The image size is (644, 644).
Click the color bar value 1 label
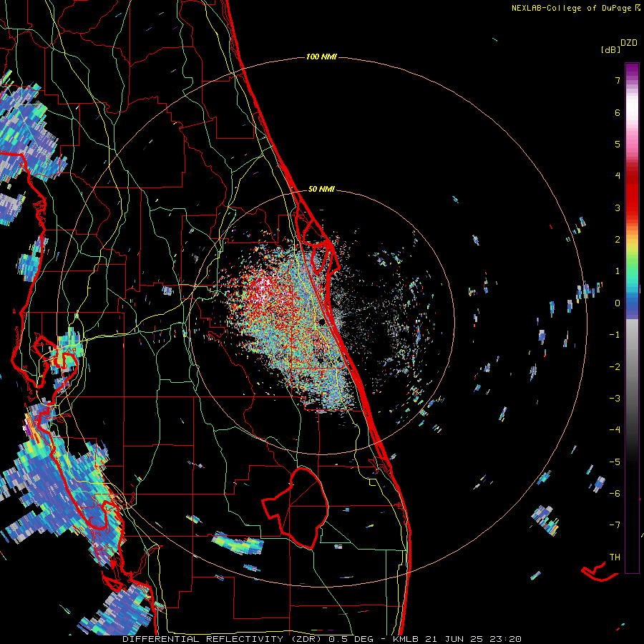pos(618,271)
